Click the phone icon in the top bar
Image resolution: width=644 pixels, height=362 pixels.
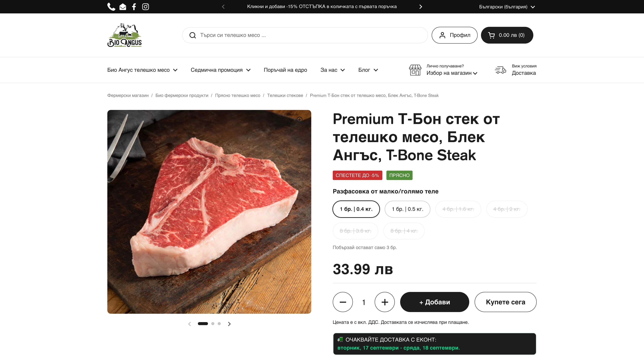point(112,7)
